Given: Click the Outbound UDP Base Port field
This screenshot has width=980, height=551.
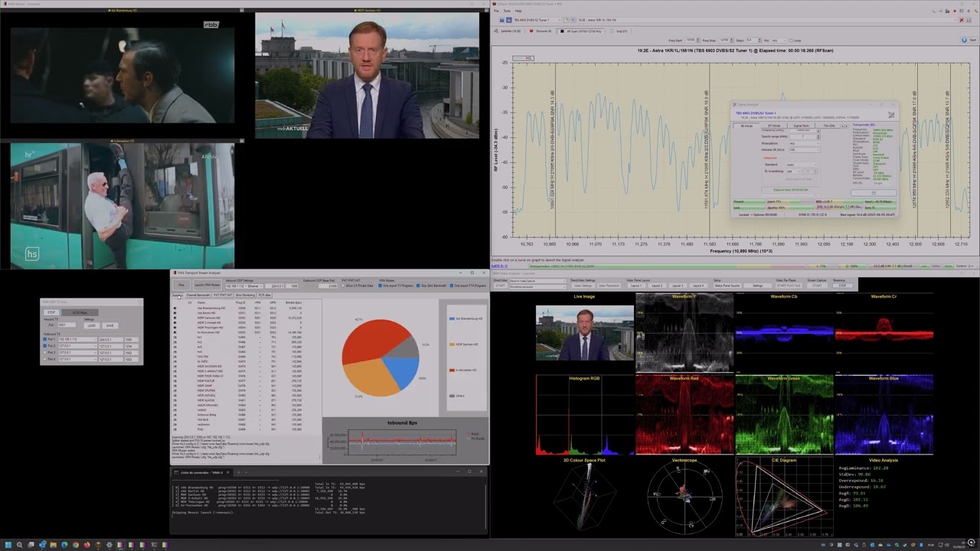Looking at the screenshot, I should coord(328,286).
